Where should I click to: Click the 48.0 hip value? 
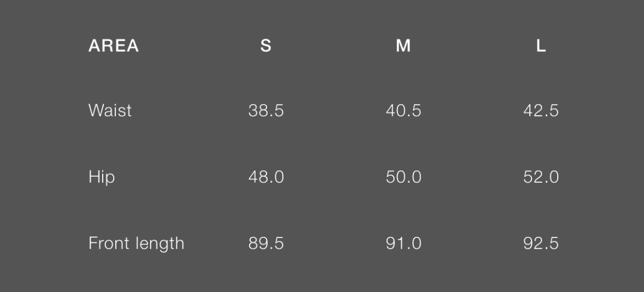coord(266,177)
